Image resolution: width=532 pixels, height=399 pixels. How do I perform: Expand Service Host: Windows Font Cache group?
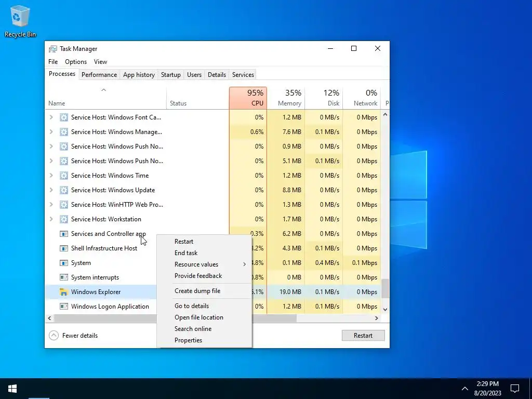pos(51,117)
